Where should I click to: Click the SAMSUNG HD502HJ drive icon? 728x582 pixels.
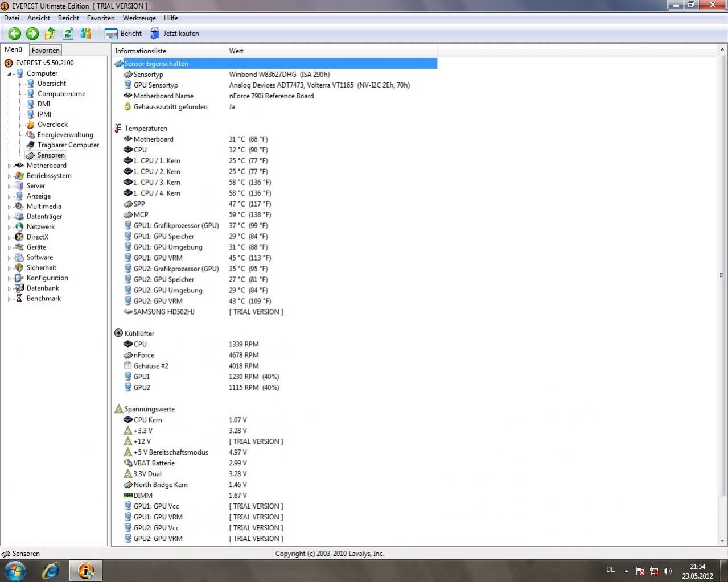(x=127, y=312)
